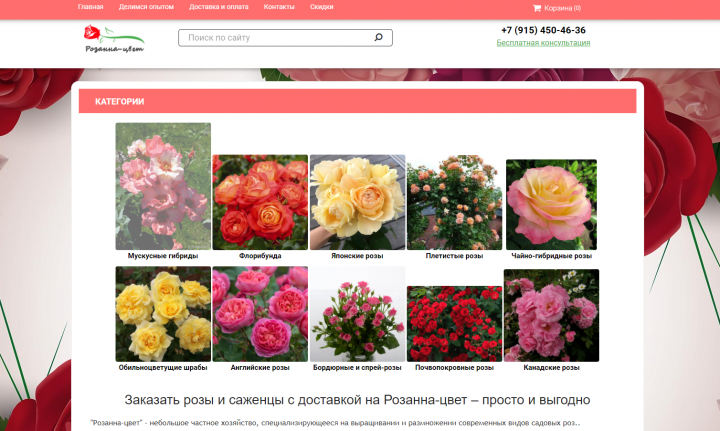Click the Флорибунда text label
This screenshot has height=431, width=720.
260,256
